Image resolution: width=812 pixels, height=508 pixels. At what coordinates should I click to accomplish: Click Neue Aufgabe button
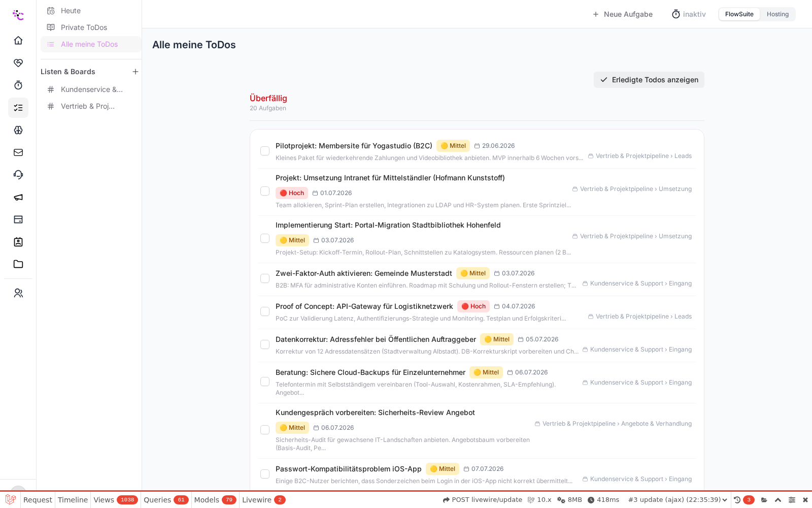point(623,14)
